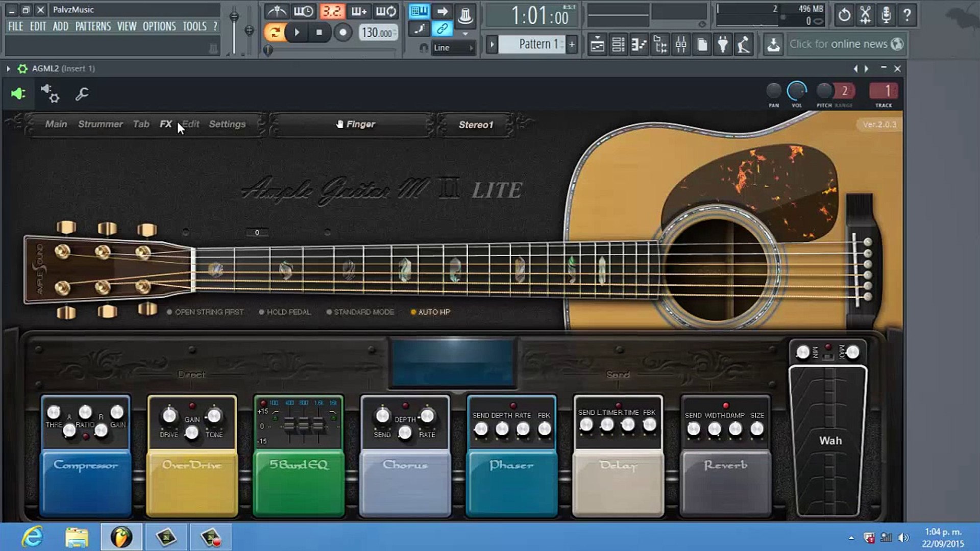This screenshot has width=980, height=551.
Task: Open the Stereo1 mode selector
Action: (476, 125)
